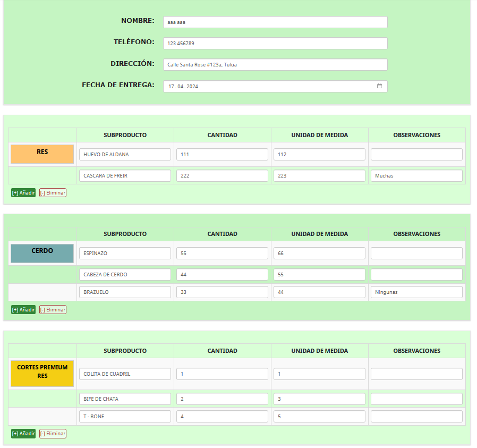Edit cantidad 222 for CASCARA DE FREIR

point(222,176)
